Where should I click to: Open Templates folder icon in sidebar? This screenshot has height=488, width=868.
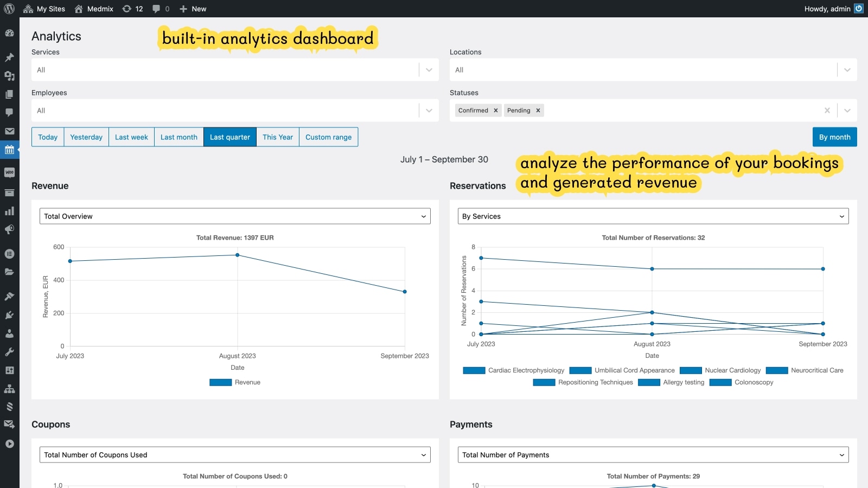point(9,272)
